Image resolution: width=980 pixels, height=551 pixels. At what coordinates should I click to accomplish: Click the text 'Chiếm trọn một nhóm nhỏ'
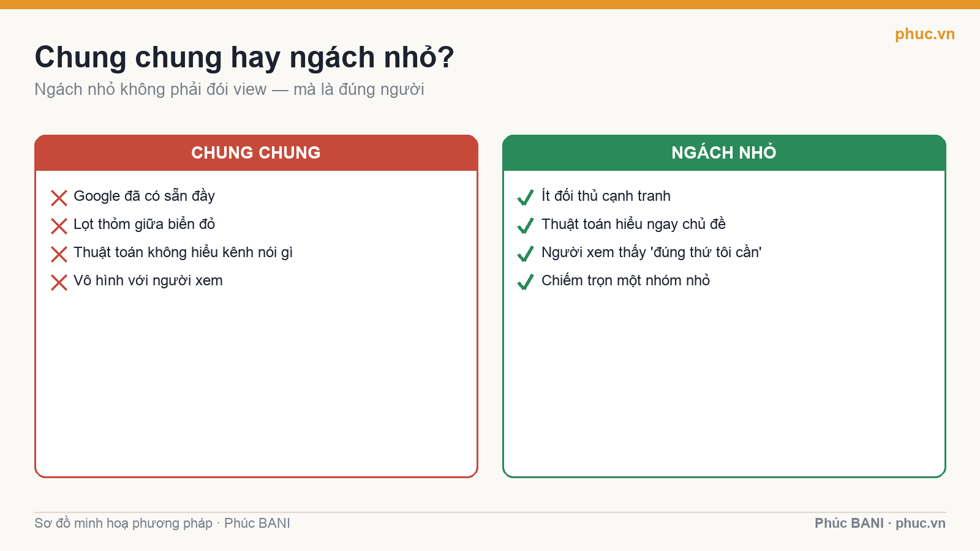(625, 280)
